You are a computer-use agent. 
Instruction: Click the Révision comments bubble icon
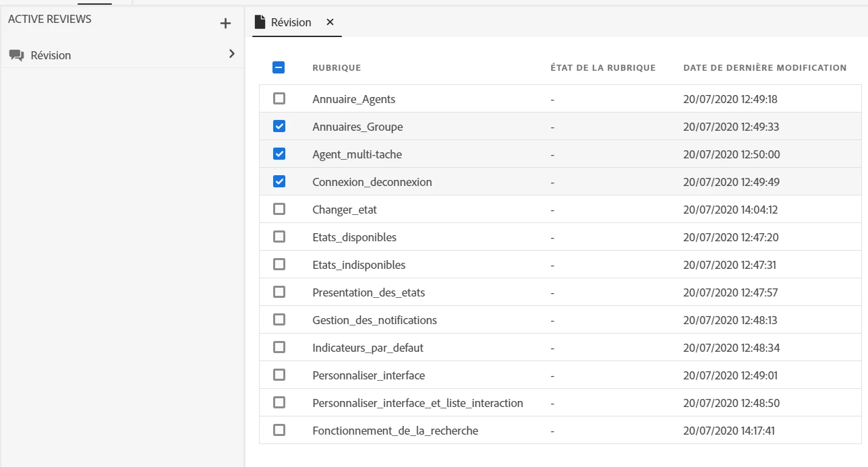click(17, 55)
